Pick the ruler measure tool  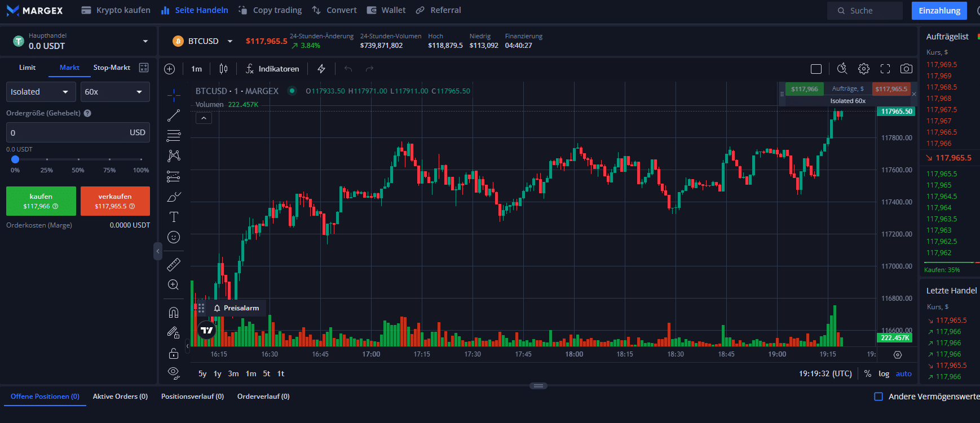coord(174,264)
